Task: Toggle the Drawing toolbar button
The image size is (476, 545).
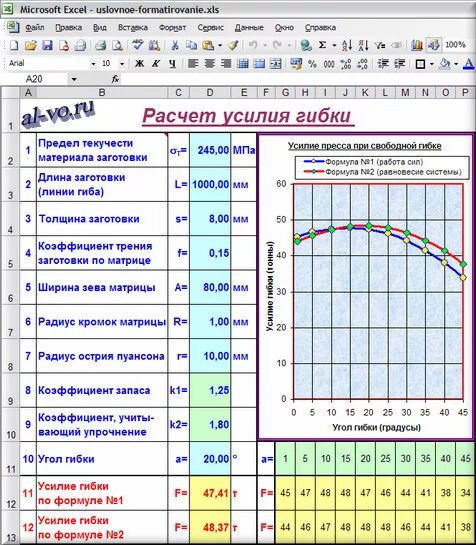Action: [x=434, y=45]
